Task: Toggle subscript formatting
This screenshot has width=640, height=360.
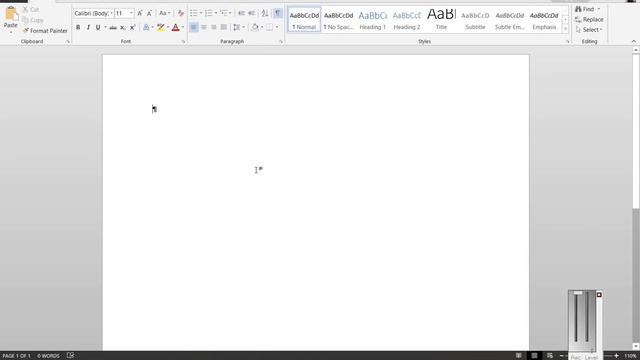Action: click(x=123, y=27)
